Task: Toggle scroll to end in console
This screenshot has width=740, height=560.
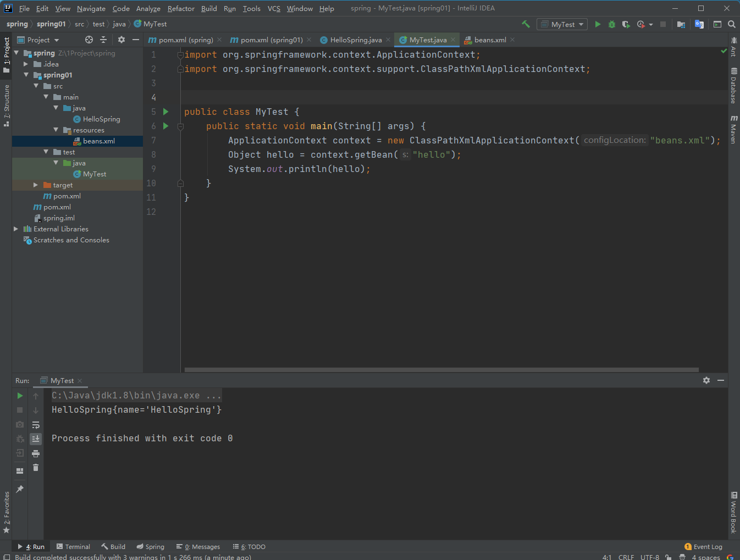Action: pyautogui.click(x=36, y=439)
